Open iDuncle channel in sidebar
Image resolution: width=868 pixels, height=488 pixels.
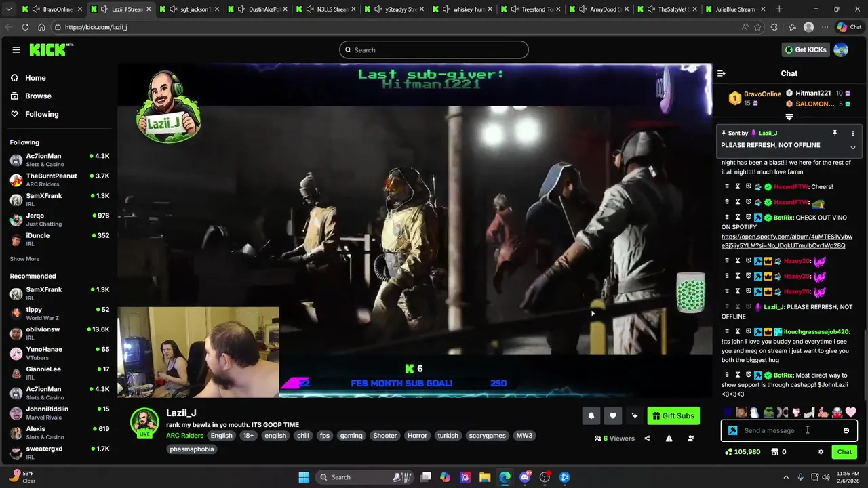[x=60, y=239]
